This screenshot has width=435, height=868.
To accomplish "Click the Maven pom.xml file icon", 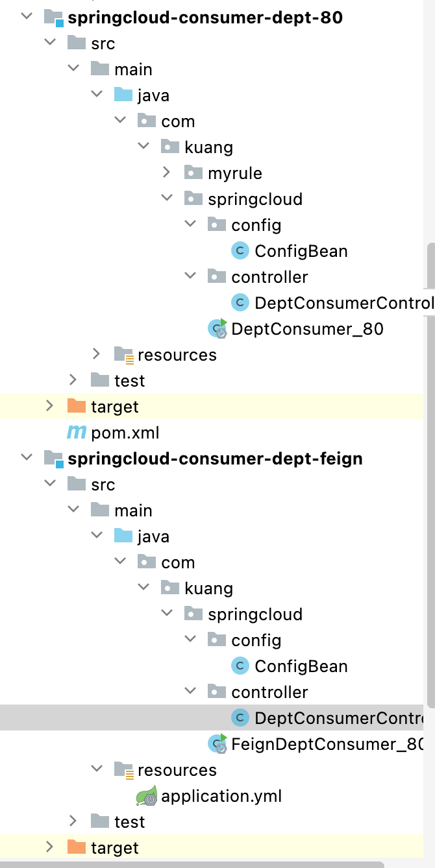I will (x=77, y=433).
